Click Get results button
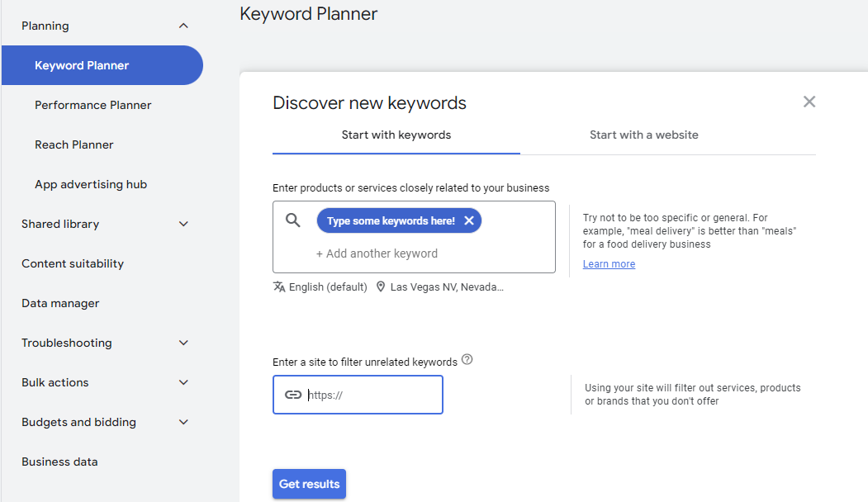Image resolution: width=868 pixels, height=502 pixels. 309,484
